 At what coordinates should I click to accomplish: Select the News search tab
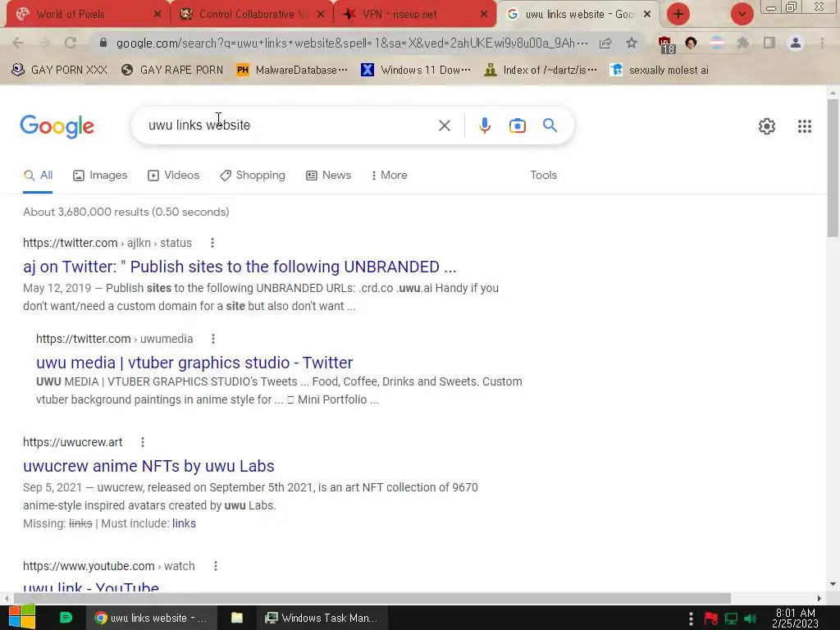(328, 176)
